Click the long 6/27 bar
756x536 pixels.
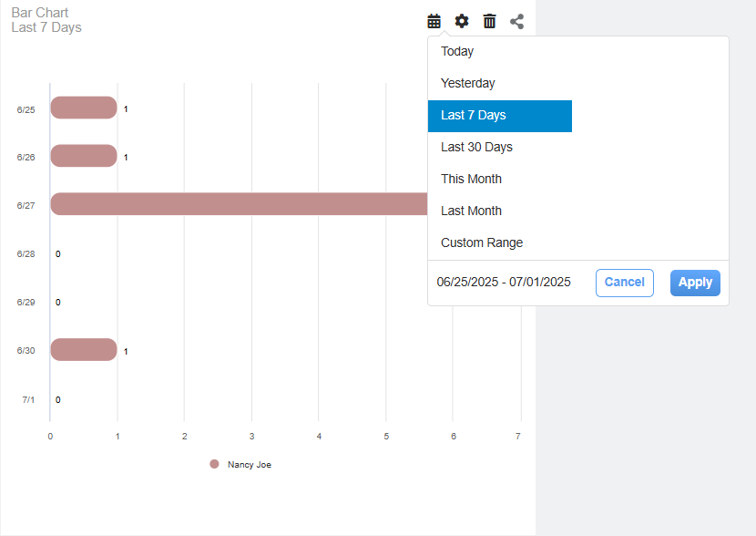point(239,204)
